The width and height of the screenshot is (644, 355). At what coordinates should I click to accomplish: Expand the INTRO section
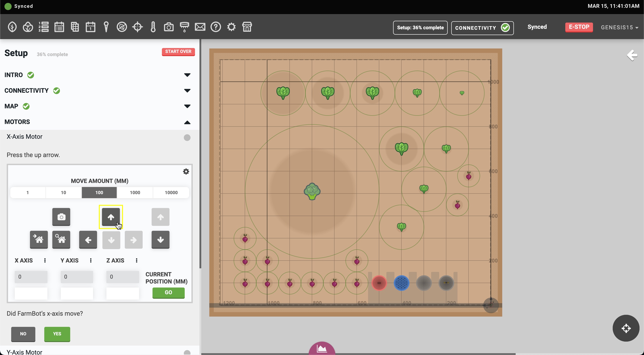(x=187, y=75)
